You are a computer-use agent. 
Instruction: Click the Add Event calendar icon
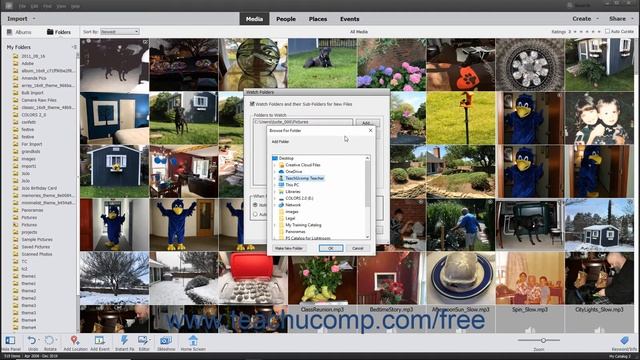(100, 340)
